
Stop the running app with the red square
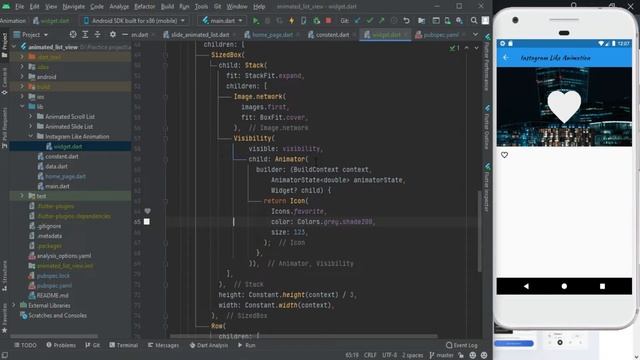tap(328, 20)
